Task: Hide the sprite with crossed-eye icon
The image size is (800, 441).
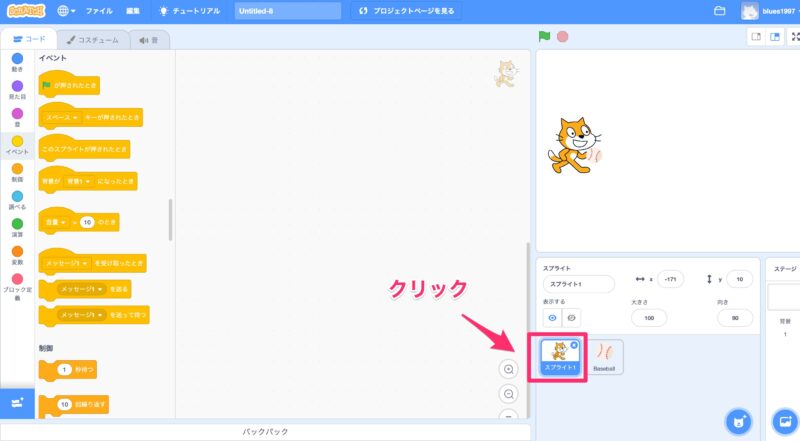Action: click(571, 317)
